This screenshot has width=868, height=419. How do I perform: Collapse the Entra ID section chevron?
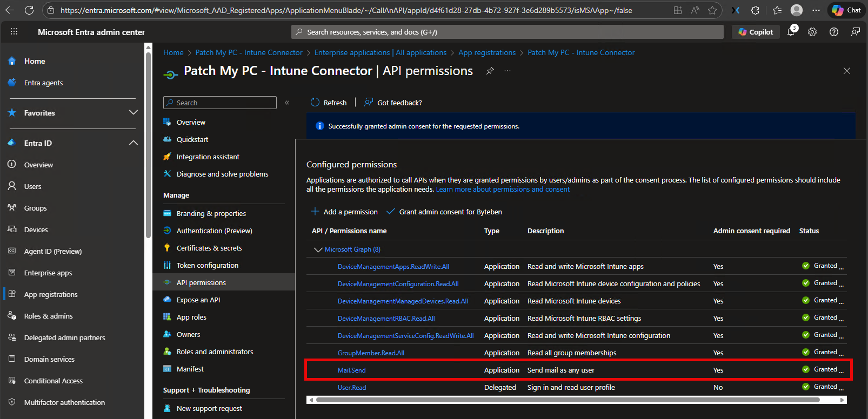pyautogui.click(x=133, y=143)
